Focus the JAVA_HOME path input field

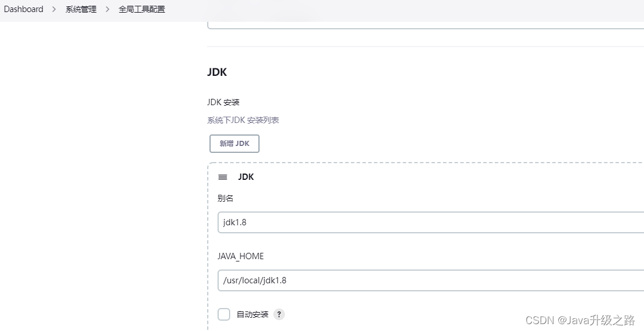pyautogui.click(x=430, y=280)
